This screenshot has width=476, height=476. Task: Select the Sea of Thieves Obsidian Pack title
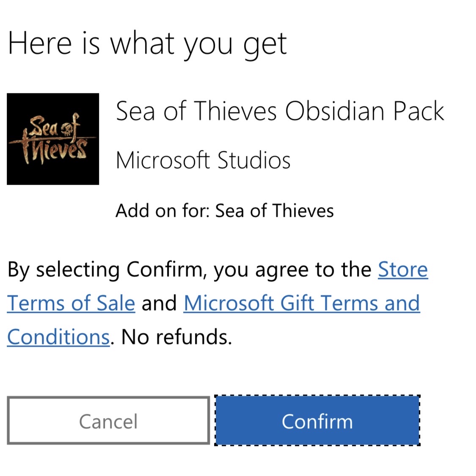(280, 111)
